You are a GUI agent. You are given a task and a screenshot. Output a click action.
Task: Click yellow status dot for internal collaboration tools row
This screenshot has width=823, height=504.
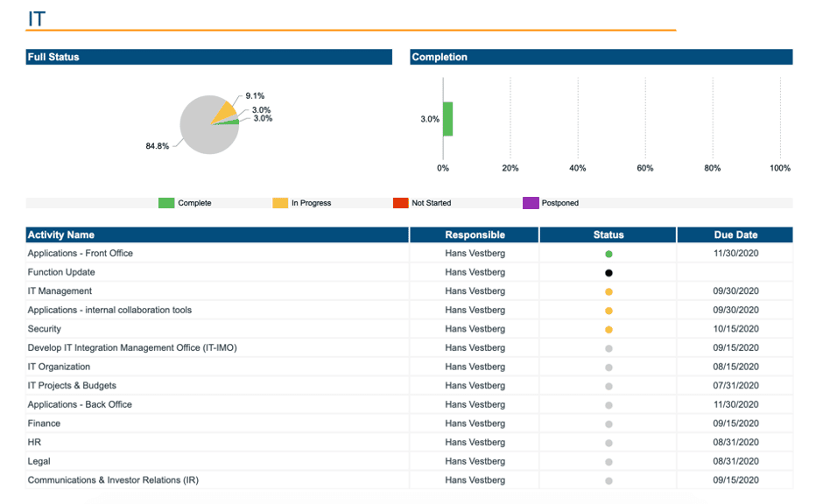[608, 311]
